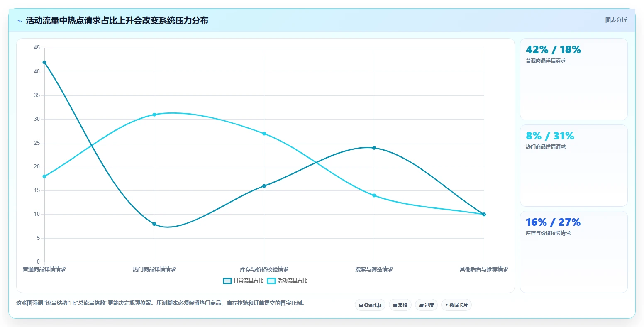644x327 pixels.
Task: Click the 普通商品详情请求 x-axis label
Action: (44, 270)
